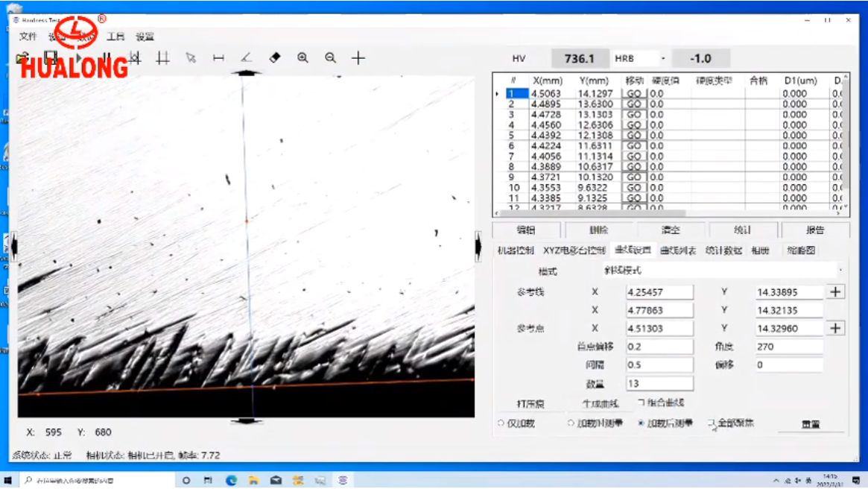Image resolution: width=868 pixels, height=489 pixels.
Task: Open the 工具 menu
Action: click(115, 37)
